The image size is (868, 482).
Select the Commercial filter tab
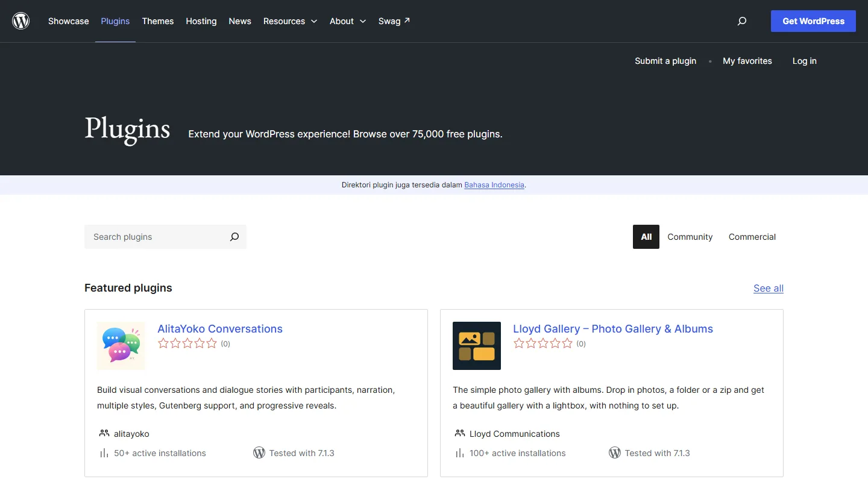(x=752, y=237)
